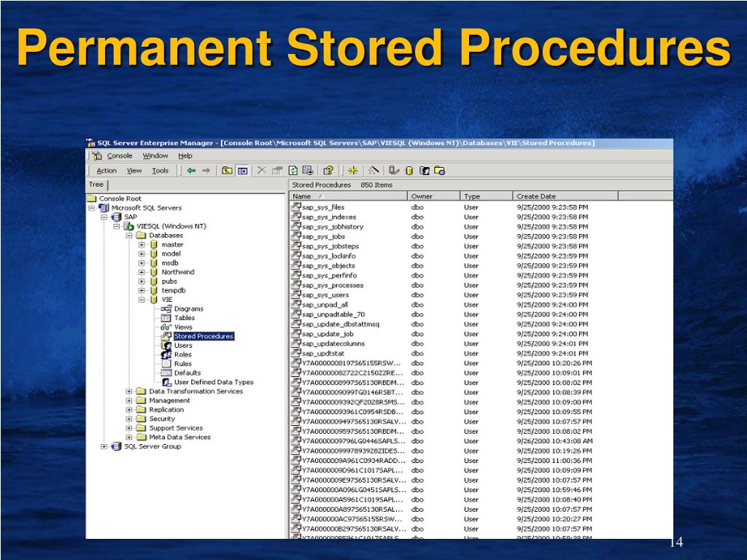The image size is (747, 560).
Task: Click the Views node glasses icon
Action: tap(166, 327)
